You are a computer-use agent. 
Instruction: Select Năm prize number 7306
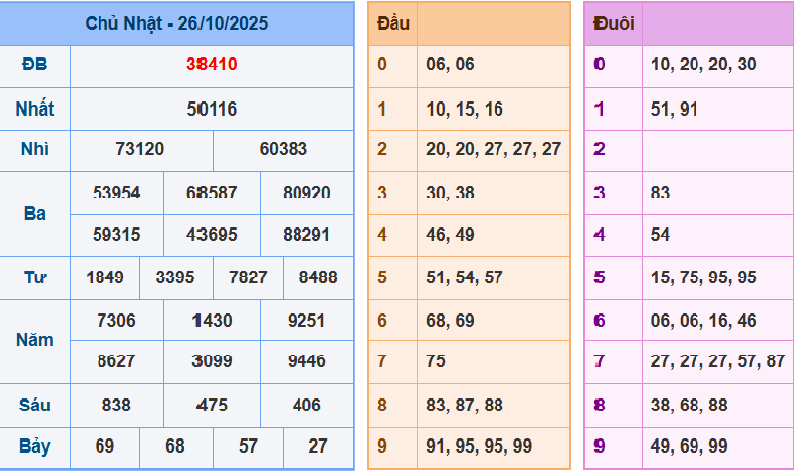(x=116, y=320)
